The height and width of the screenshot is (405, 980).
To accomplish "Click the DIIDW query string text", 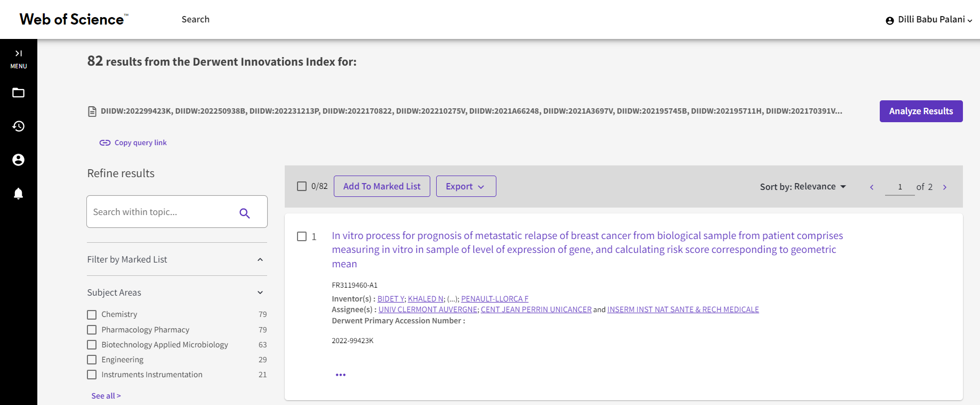I will point(471,111).
